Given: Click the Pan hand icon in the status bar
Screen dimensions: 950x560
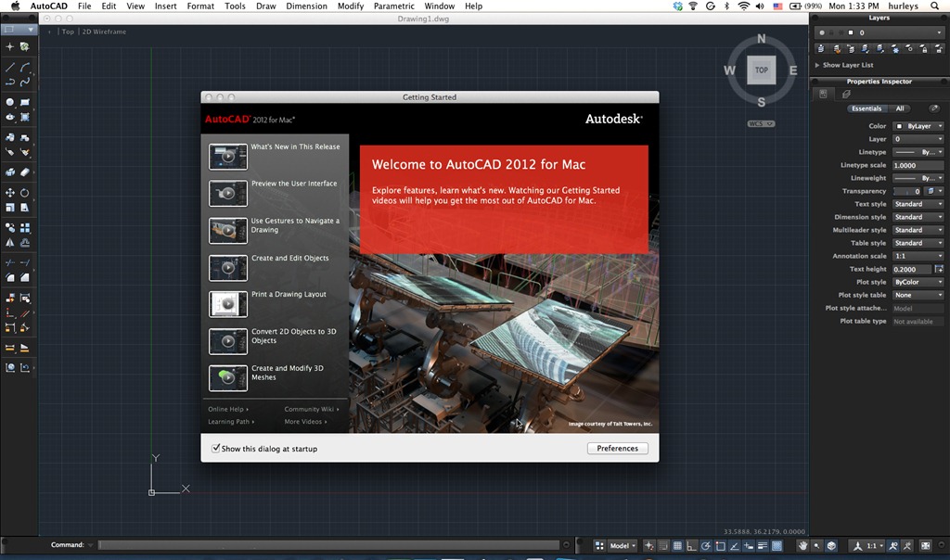Looking at the screenshot, I should [802, 546].
